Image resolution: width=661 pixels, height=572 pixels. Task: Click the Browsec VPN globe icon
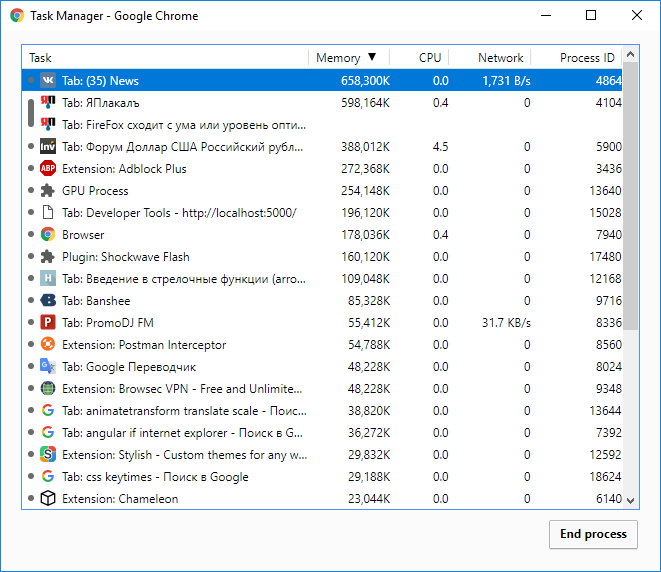point(48,388)
